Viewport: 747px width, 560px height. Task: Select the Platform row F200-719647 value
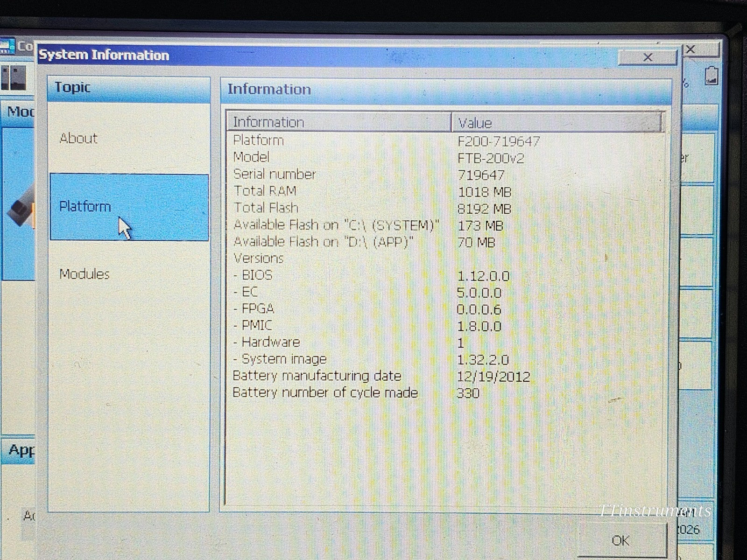(x=499, y=141)
